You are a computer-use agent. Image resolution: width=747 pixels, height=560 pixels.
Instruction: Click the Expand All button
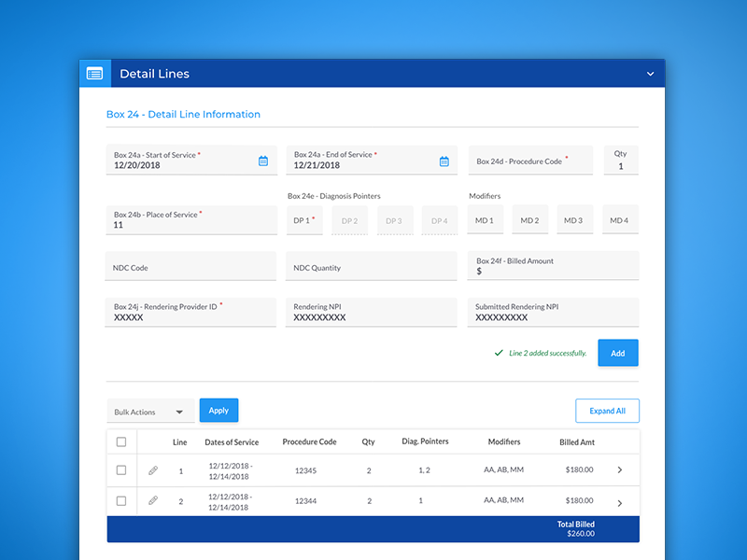(607, 411)
